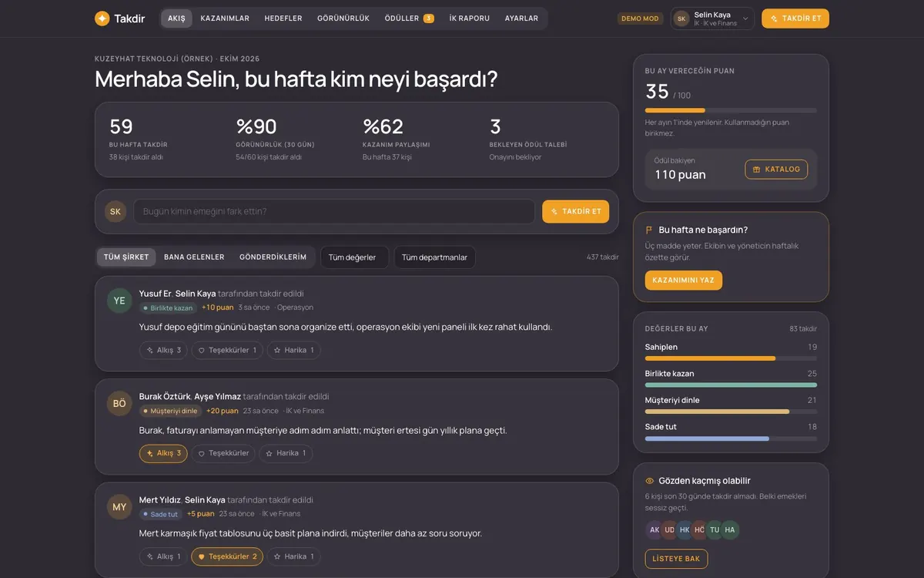Select the AK avatar in the overlooked list
924x578 pixels.
click(654, 529)
